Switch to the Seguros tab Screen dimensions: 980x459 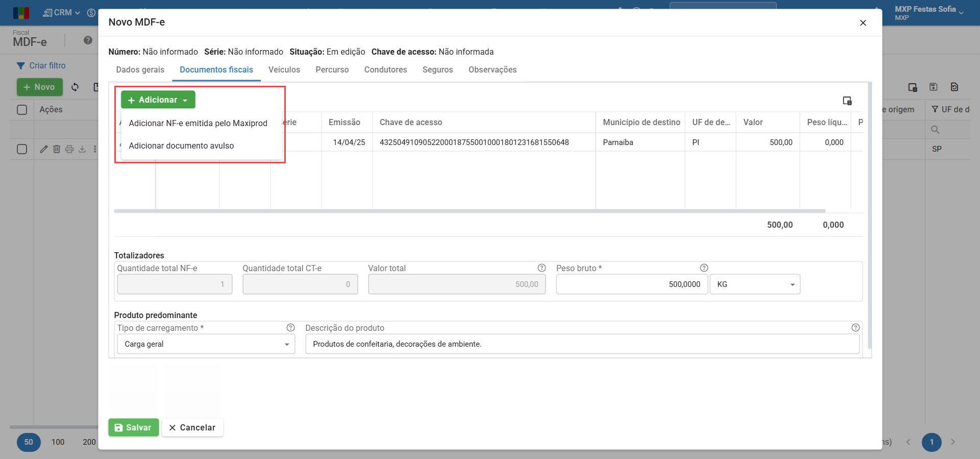click(x=438, y=70)
